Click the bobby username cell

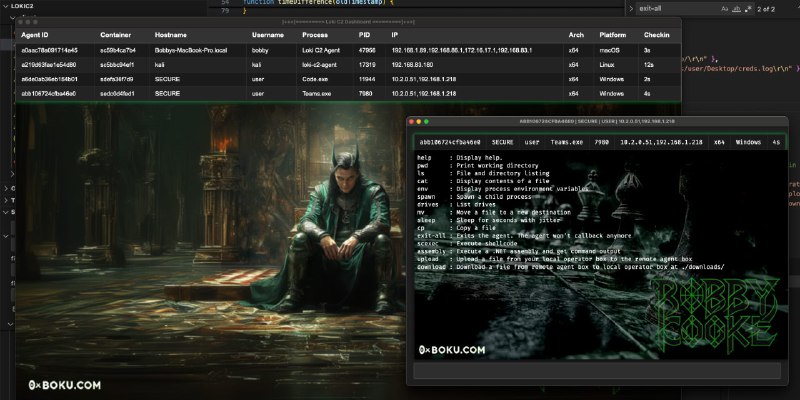click(x=260, y=51)
